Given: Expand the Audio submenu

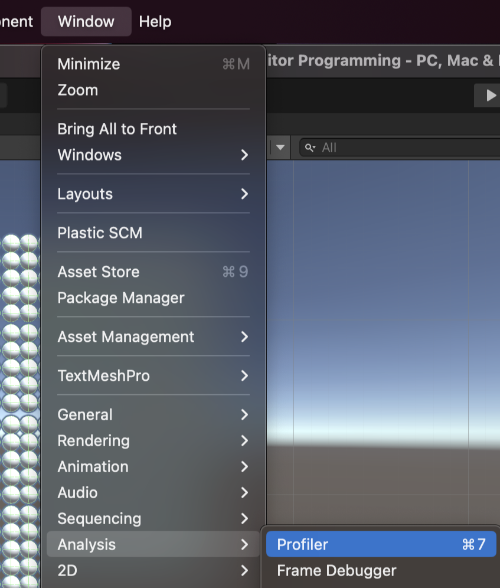Looking at the screenshot, I should (x=153, y=493).
